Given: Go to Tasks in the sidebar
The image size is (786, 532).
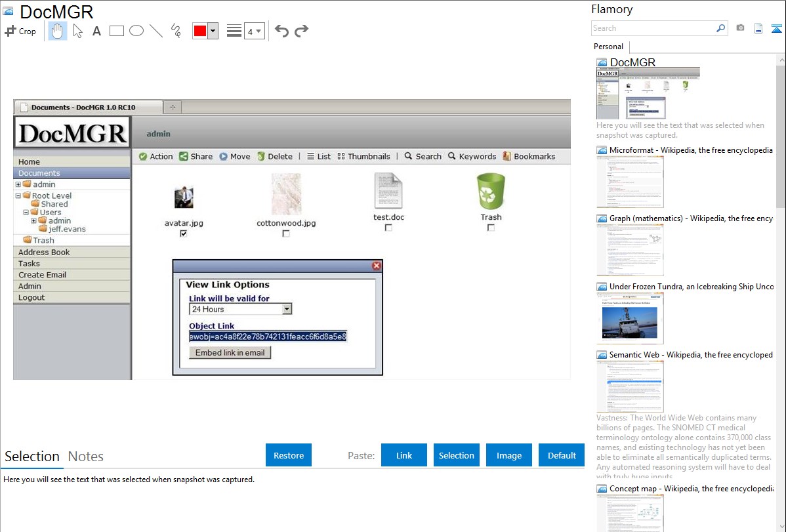Looking at the screenshot, I should click(72, 263).
